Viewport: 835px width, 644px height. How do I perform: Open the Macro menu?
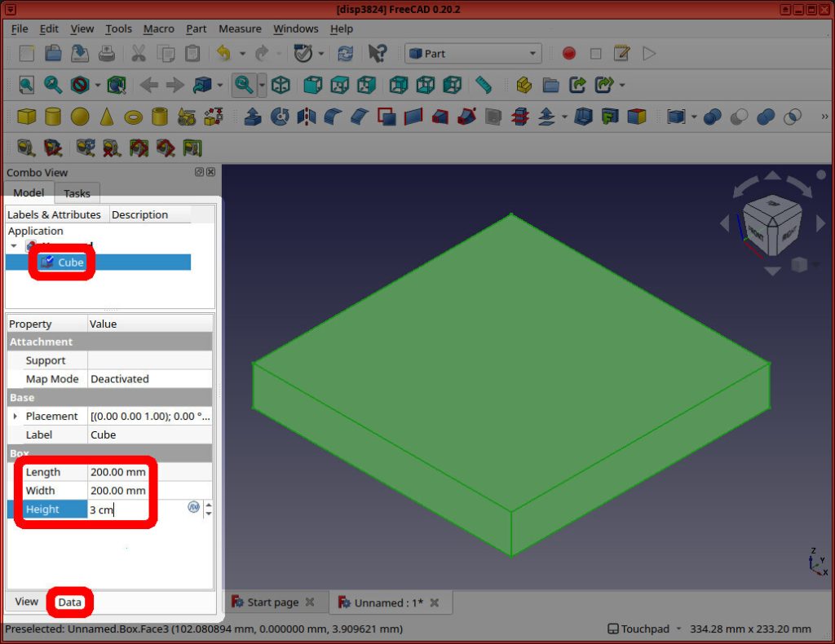pyautogui.click(x=159, y=29)
